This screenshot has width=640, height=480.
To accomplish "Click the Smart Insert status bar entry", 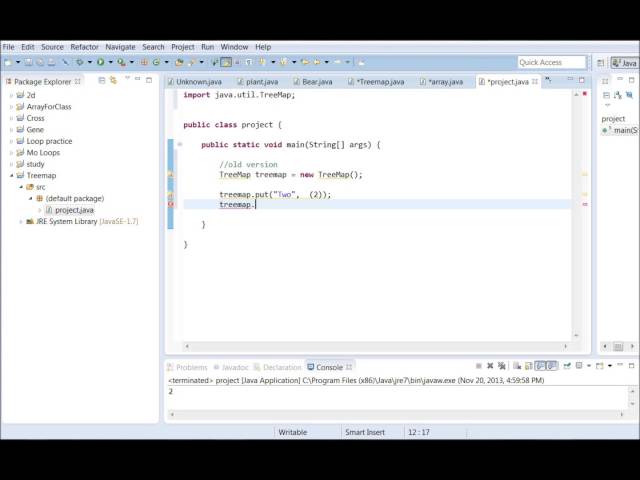I will 365,432.
